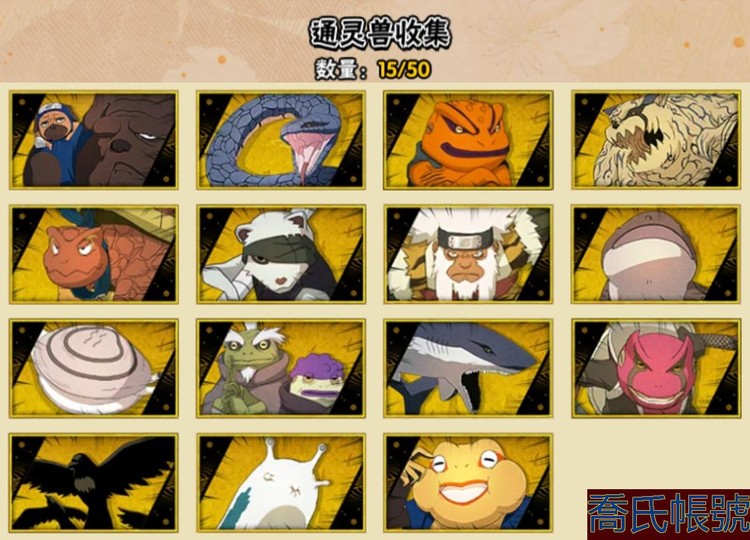
Task: Select the smiling yellow toad card
Action: click(468, 483)
